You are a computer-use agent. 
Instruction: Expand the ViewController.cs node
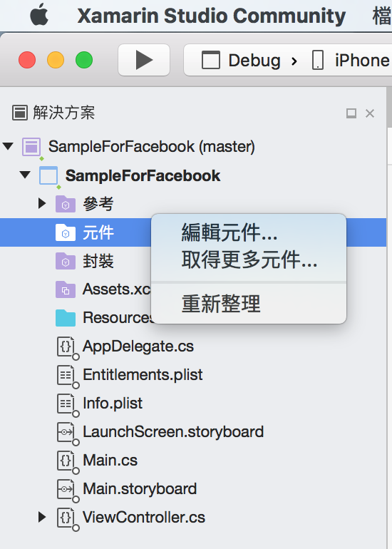[x=42, y=517]
